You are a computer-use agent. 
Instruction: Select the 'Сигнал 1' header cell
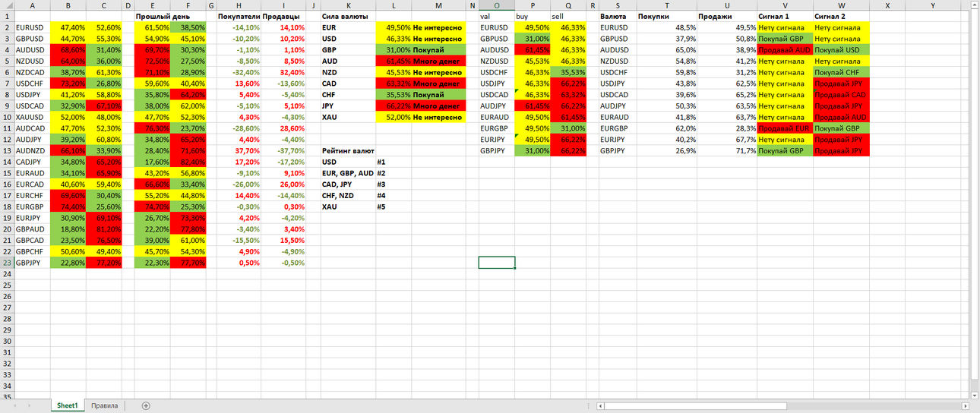coord(785,16)
